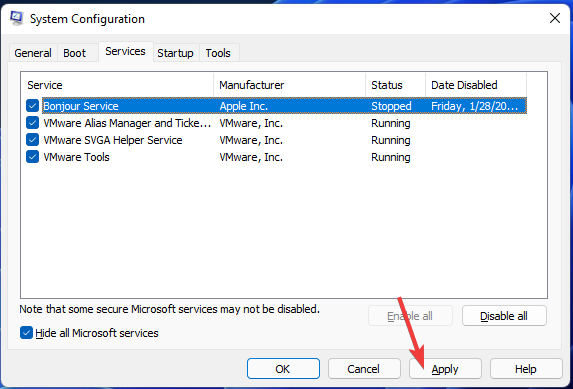Image resolution: width=573 pixels, height=389 pixels.
Task: Select the Services tab
Action: 125,51
